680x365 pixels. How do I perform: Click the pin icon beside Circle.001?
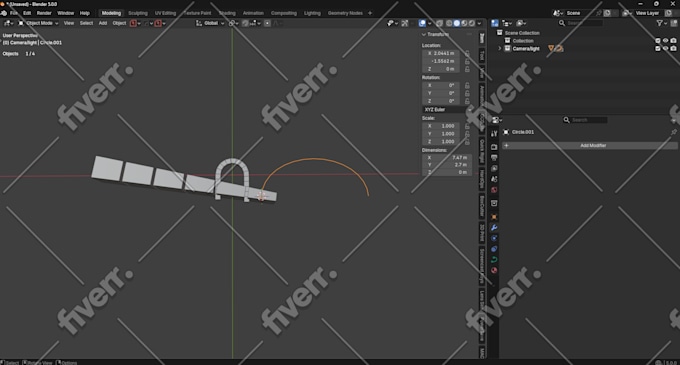tap(673, 132)
